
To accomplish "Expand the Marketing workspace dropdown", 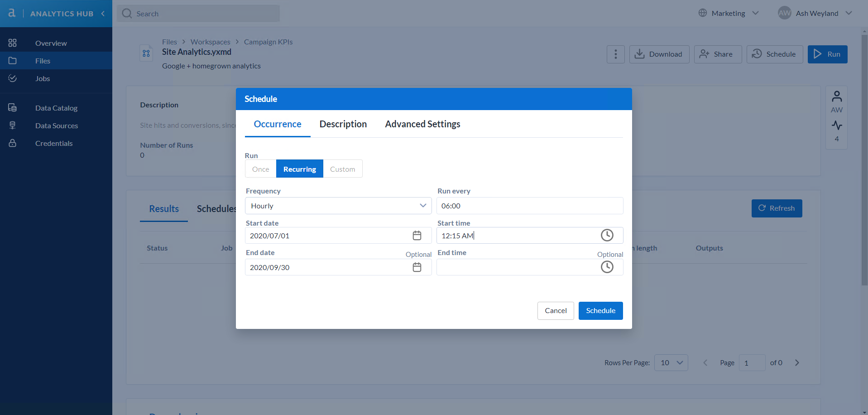I will coord(728,13).
